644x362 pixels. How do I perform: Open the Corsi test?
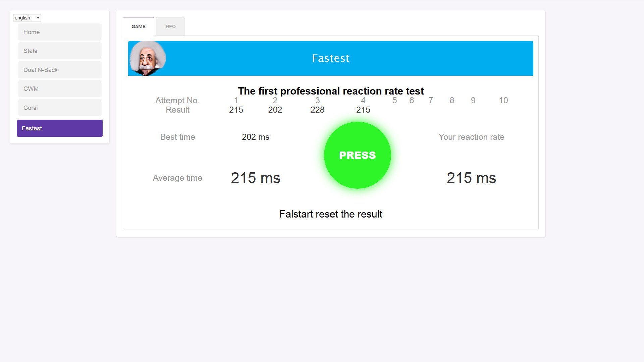pyautogui.click(x=59, y=108)
